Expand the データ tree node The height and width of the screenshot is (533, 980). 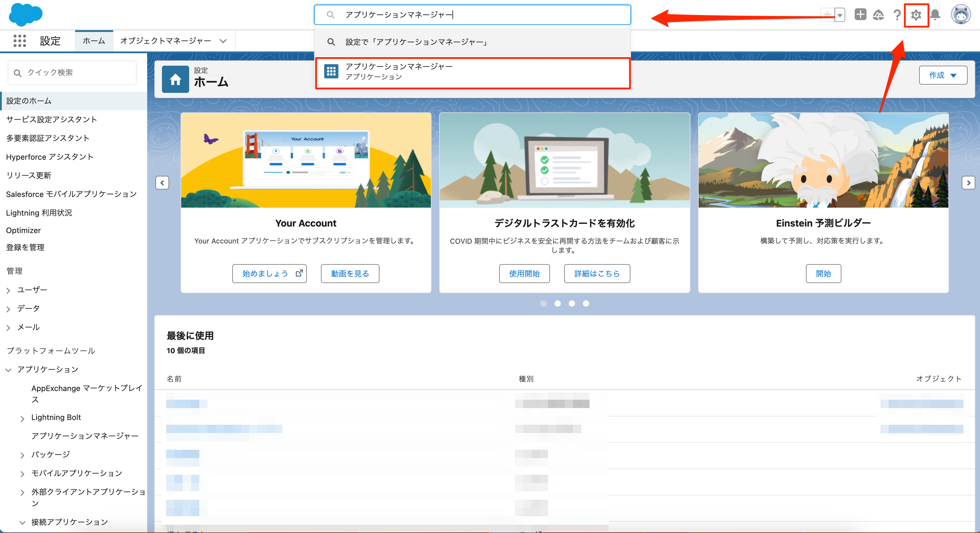(8, 309)
